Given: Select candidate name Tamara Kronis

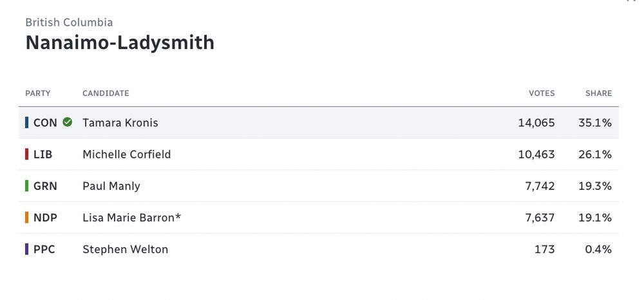Looking at the screenshot, I should coord(120,122).
